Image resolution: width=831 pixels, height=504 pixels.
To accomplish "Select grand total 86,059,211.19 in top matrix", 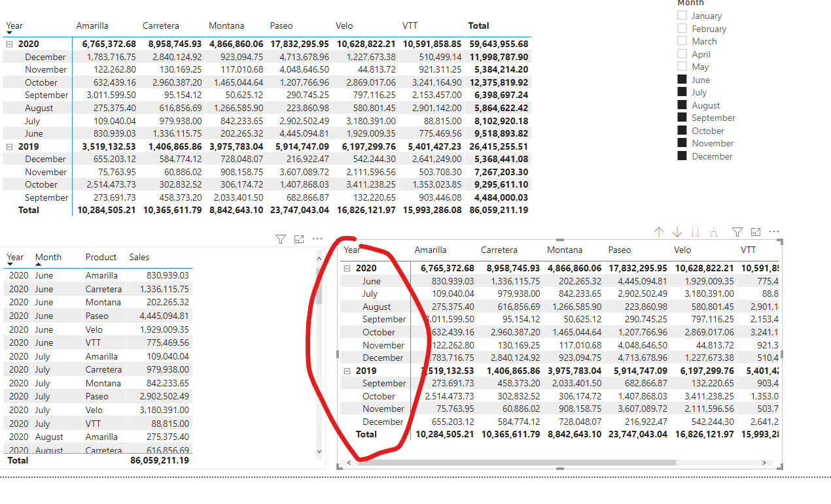I will pyautogui.click(x=499, y=210).
